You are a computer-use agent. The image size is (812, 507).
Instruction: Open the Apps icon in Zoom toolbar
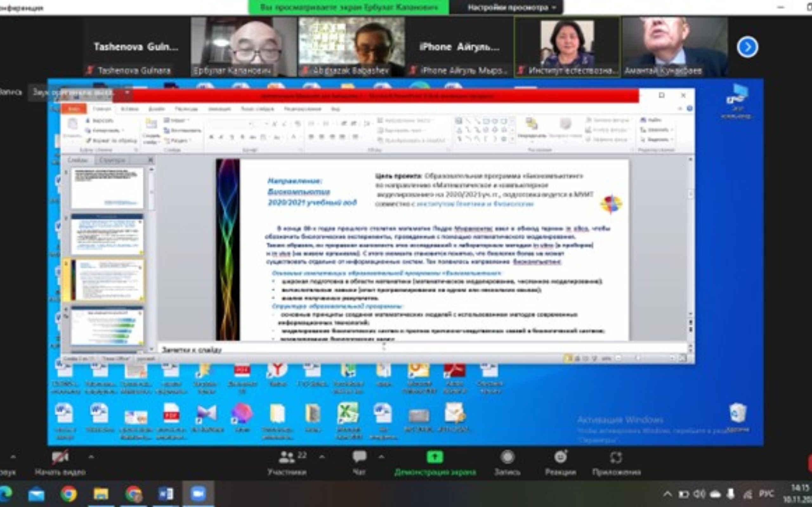point(616,457)
